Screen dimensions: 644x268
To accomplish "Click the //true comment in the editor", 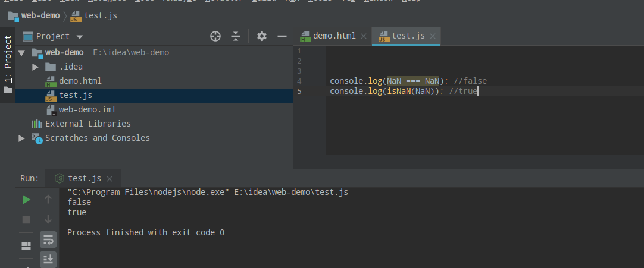I will (463, 91).
